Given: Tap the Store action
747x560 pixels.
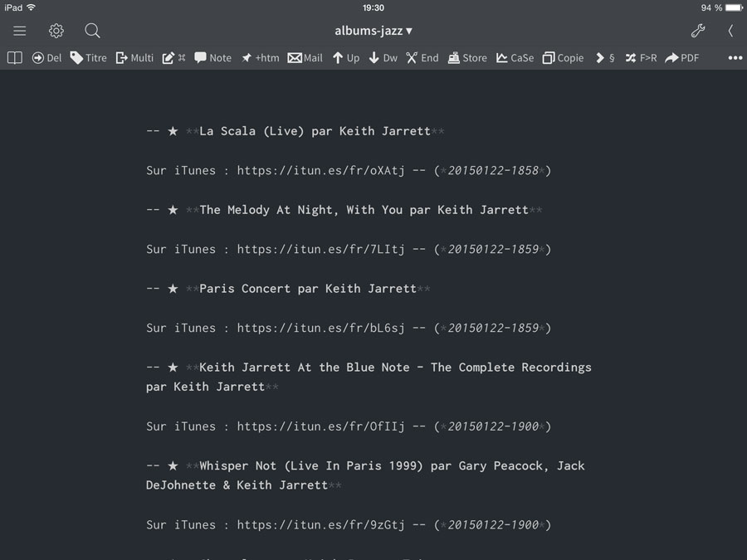Looking at the screenshot, I should 467,58.
